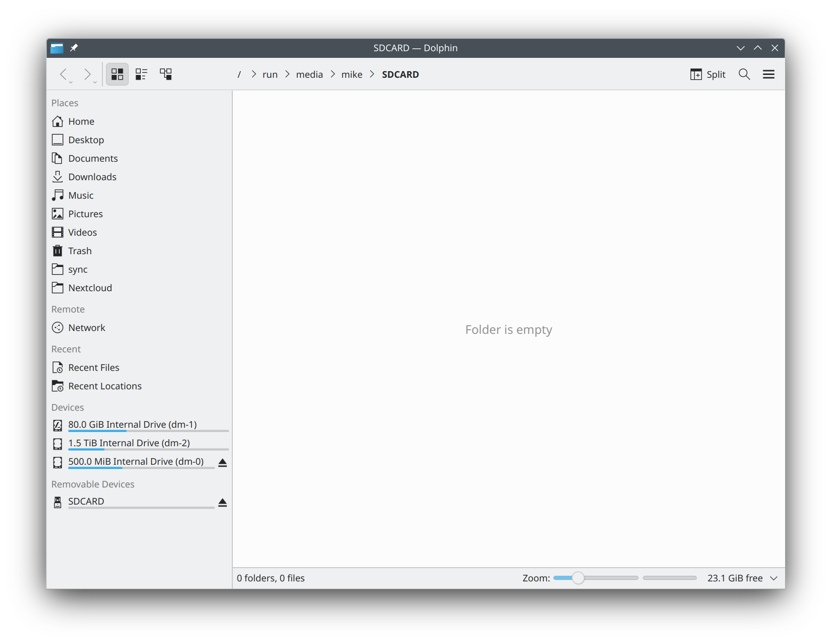This screenshot has height=644, width=832.
Task: Expand chevron after '/' in breadcrumb
Action: [254, 74]
